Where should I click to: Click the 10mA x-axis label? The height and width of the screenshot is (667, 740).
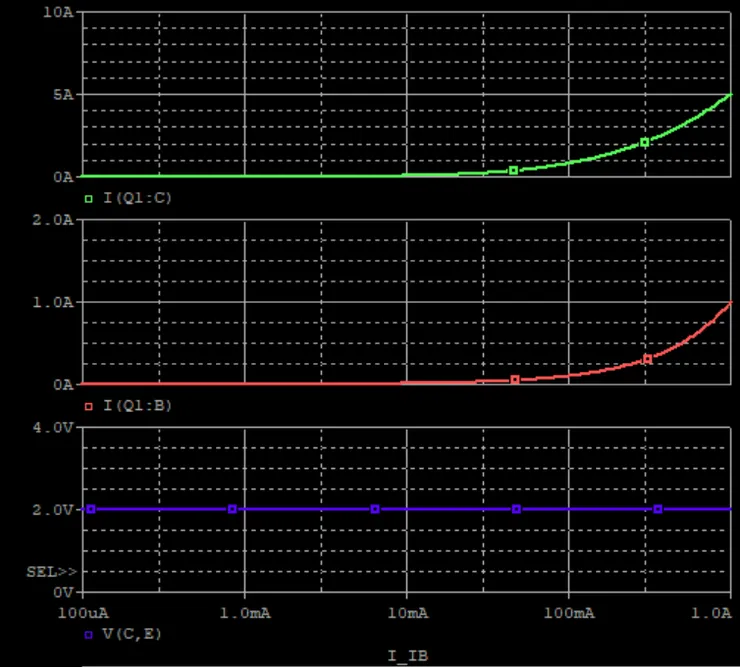[x=408, y=613]
